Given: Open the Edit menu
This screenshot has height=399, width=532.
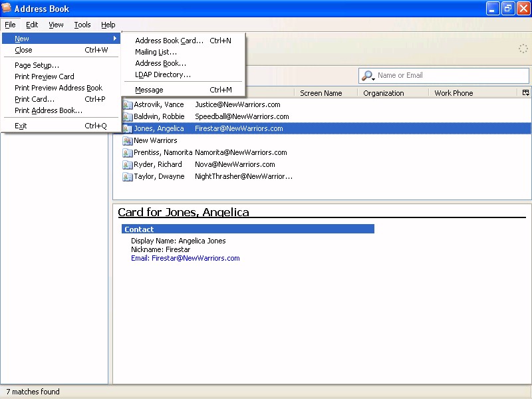Looking at the screenshot, I should [32, 25].
